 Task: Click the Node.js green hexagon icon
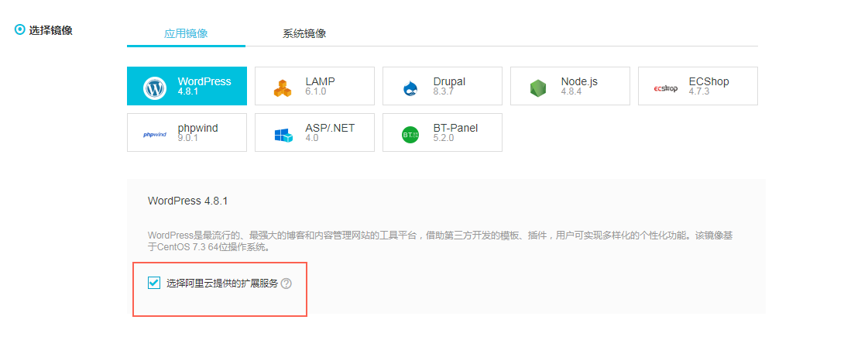pos(538,88)
